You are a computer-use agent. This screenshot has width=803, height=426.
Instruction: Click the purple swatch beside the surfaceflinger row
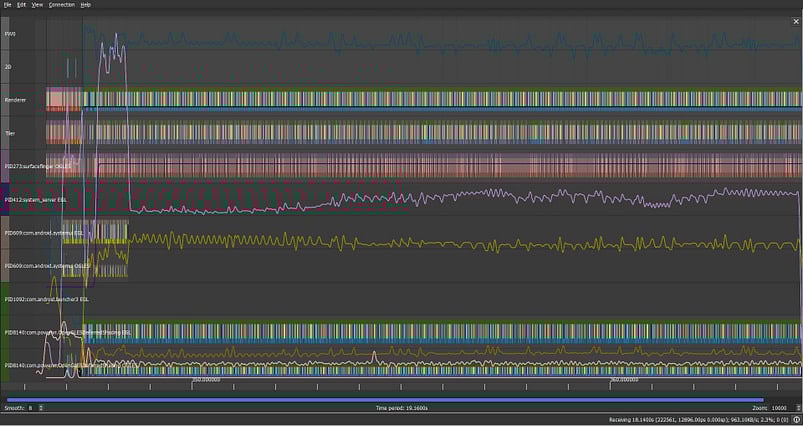pos(5,166)
